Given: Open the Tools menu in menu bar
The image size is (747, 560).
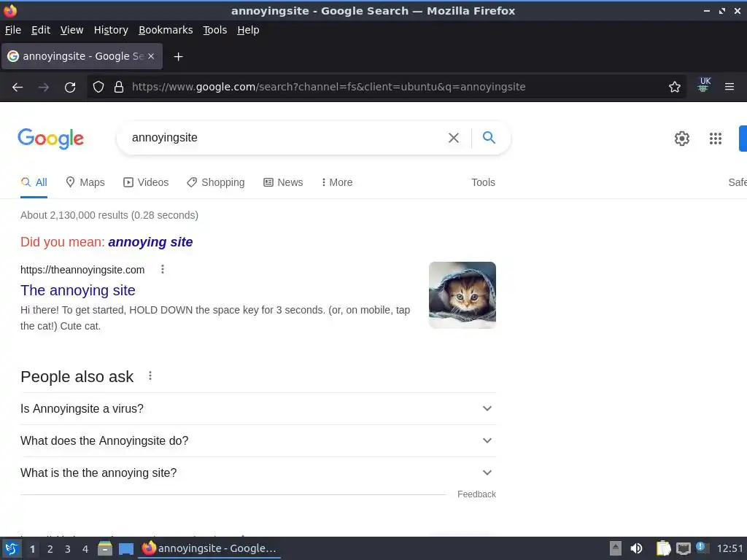Looking at the screenshot, I should point(215,30).
